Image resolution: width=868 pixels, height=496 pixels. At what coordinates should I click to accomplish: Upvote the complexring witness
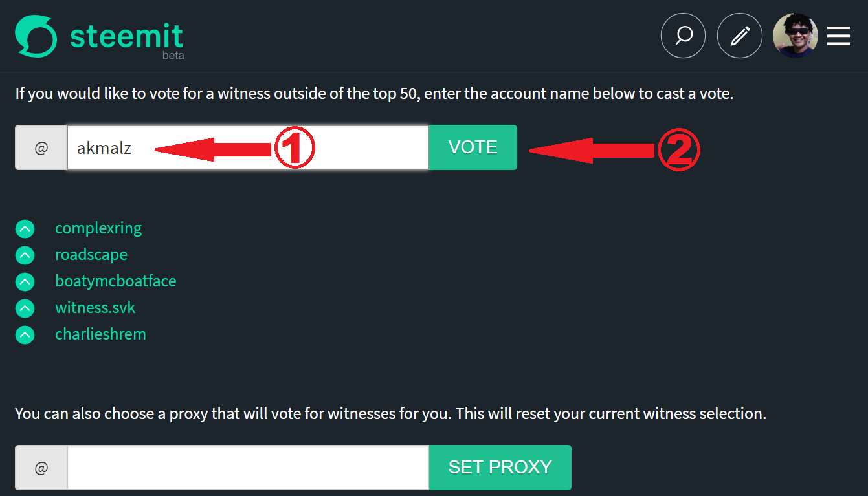pyautogui.click(x=25, y=228)
